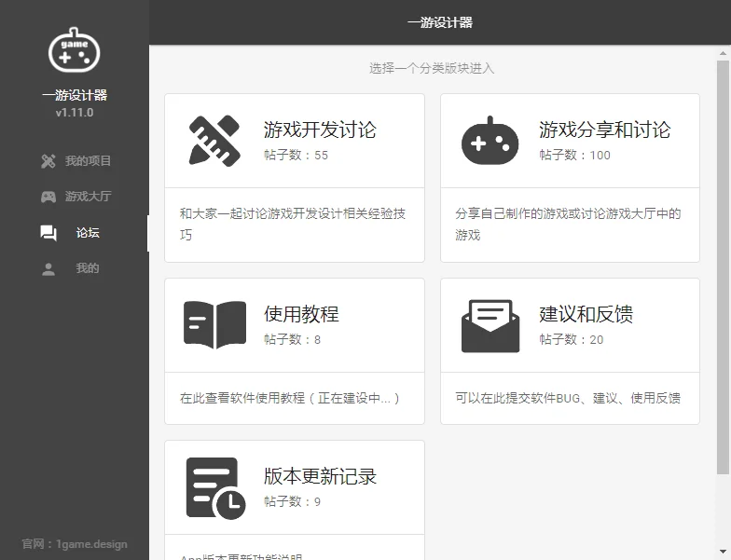Open the 使用教程 board title
Screen dimensions: 731x560
coord(301,314)
